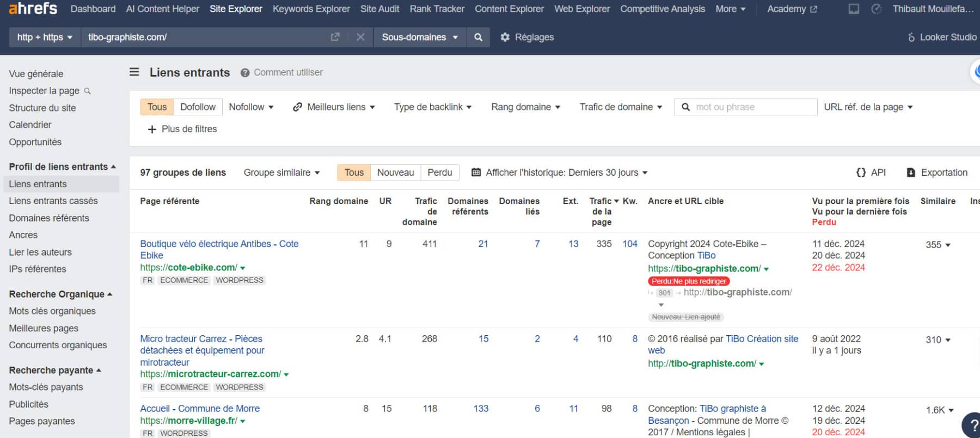The image size is (980, 438).
Task: Open Micro tracteur Carrez page link
Action: click(202, 350)
